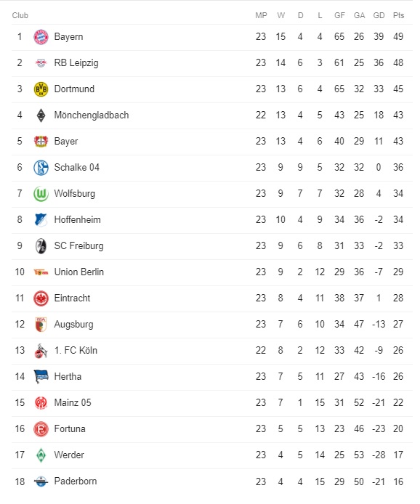Click the Mönchengladbach diamond crest icon
Image resolution: width=420 pixels, height=504 pixels.
pyautogui.click(x=41, y=115)
